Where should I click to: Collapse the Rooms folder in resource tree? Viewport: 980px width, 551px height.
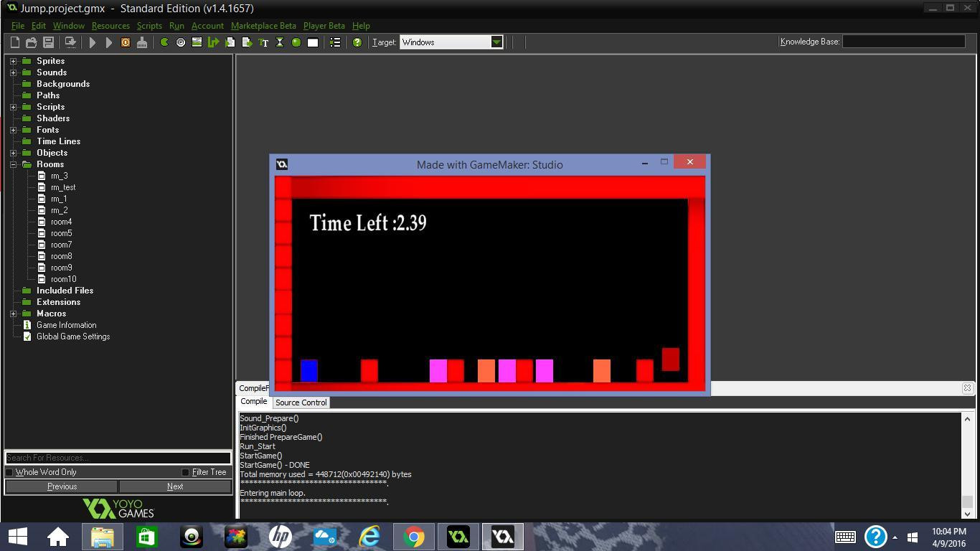tap(13, 164)
